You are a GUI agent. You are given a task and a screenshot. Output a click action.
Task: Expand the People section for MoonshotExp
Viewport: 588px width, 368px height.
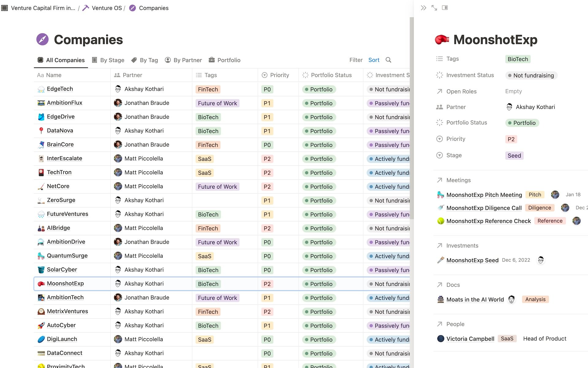[x=455, y=324]
